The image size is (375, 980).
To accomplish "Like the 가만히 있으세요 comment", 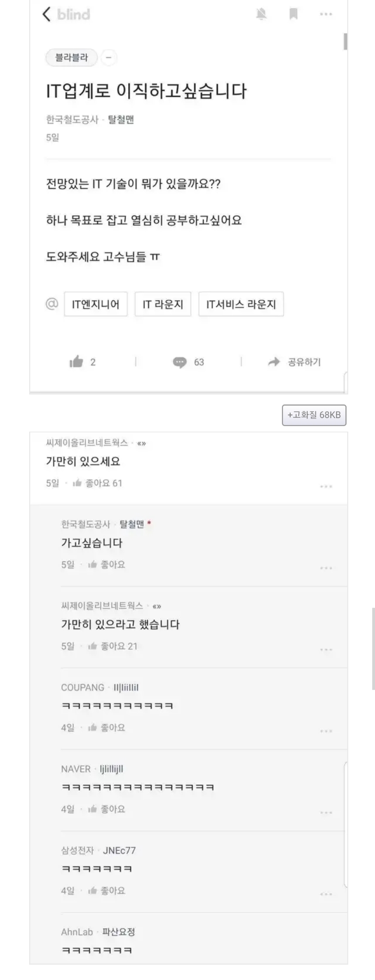I will coord(77,484).
